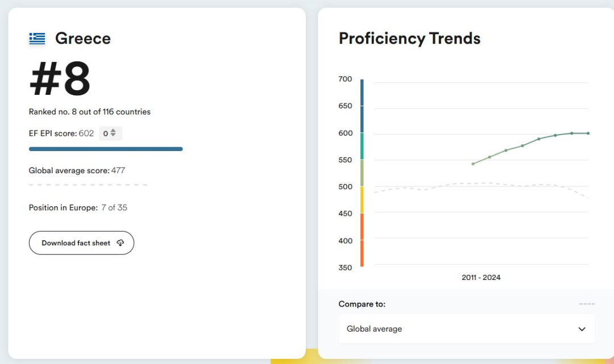Click the Greece country title
The image size is (614, 364).
[x=83, y=38]
